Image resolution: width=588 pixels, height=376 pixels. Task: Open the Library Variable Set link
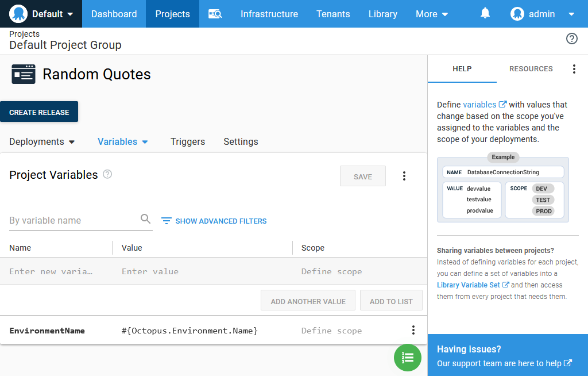click(x=473, y=285)
